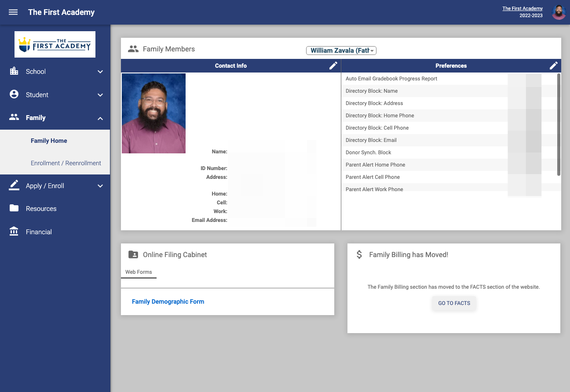
Task: Select Family Home in sidebar
Action: [x=49, y=141]
